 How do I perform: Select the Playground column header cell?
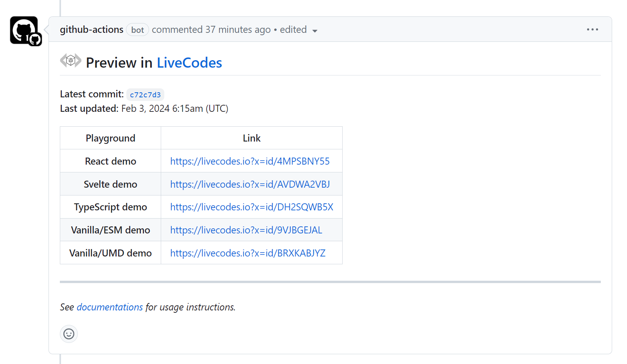110,138
